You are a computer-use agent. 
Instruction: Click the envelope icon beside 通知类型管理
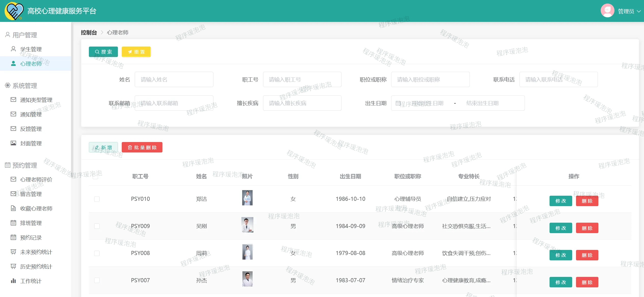click(x=13, y=100)
